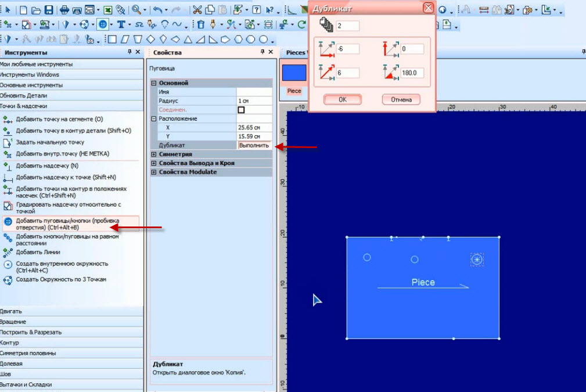Click the distance field showing 6
586x392 pixels.
347,73
